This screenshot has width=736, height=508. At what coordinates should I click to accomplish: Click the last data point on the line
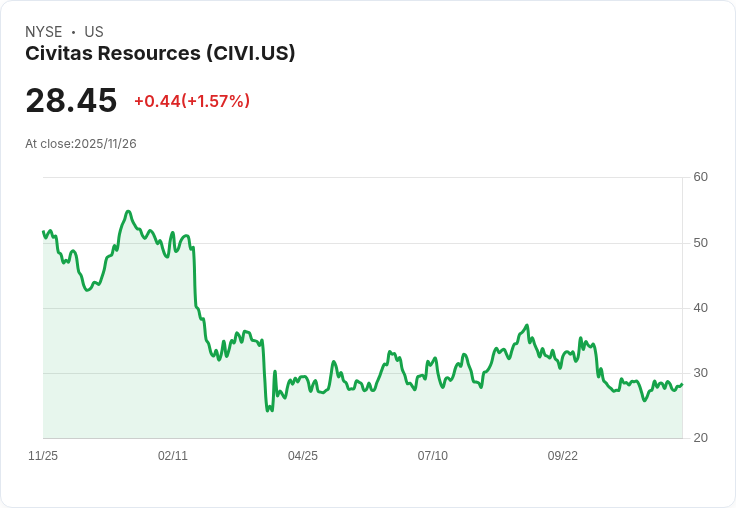pos(682,385)
